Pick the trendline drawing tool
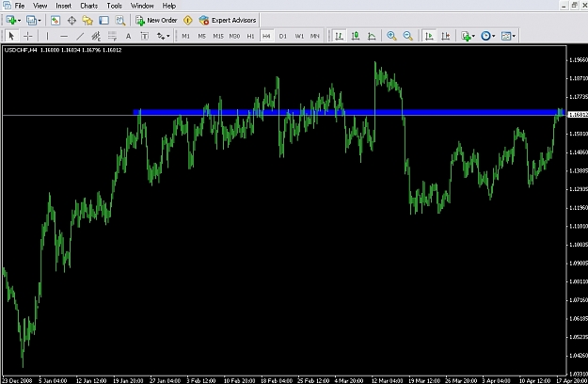This screenshot has height=384, width=588. click(x=80, y=36)
